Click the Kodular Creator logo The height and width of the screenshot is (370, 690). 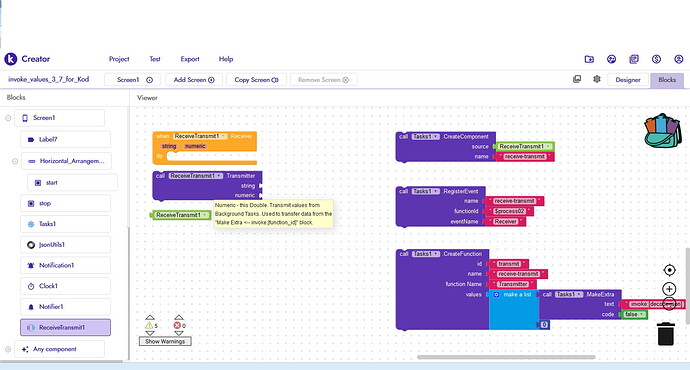click(x=27, y=59)
